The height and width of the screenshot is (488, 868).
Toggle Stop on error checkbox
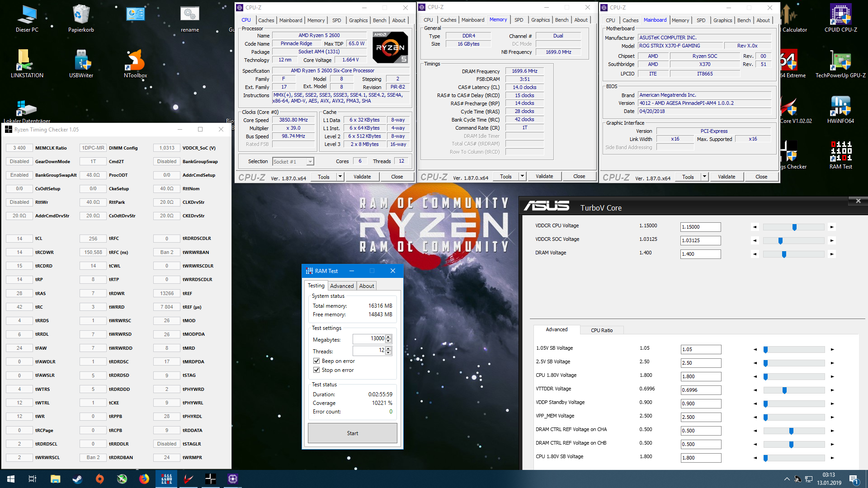(316, 370)
